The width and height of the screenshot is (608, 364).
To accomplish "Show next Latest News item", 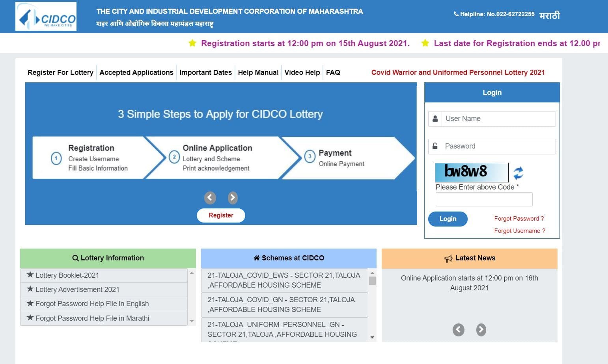I will tap(481, 330).
